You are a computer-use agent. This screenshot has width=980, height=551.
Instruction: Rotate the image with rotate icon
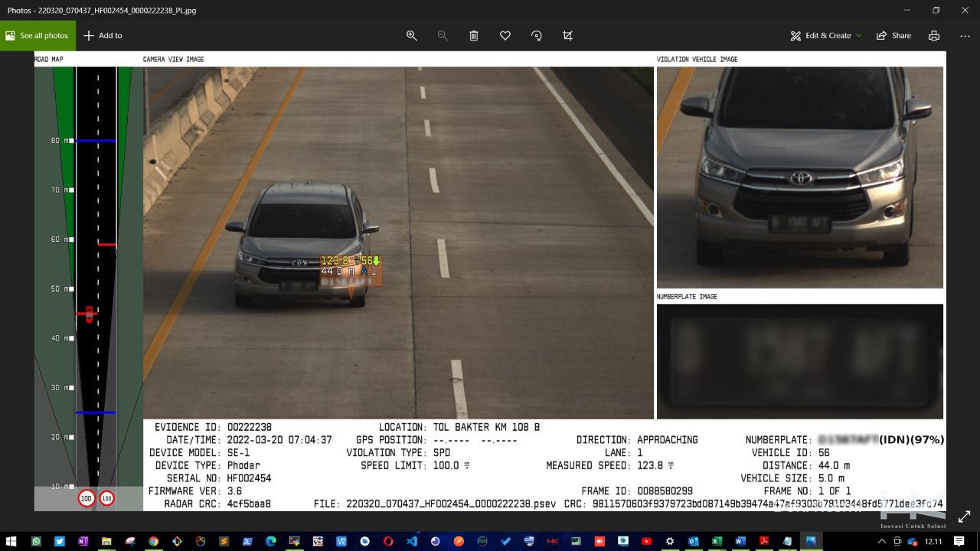point(536,36)
